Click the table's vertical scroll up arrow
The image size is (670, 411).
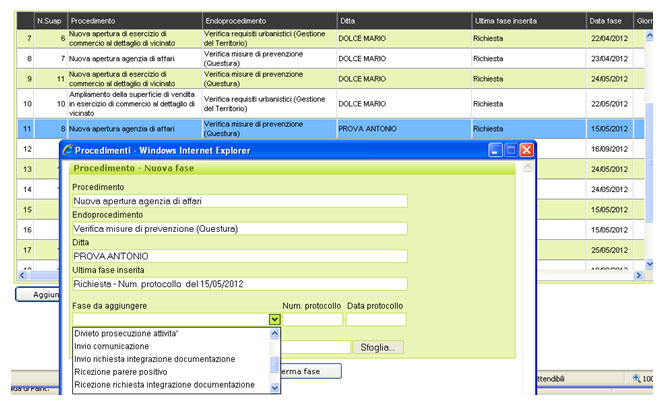tap(649, 36)
